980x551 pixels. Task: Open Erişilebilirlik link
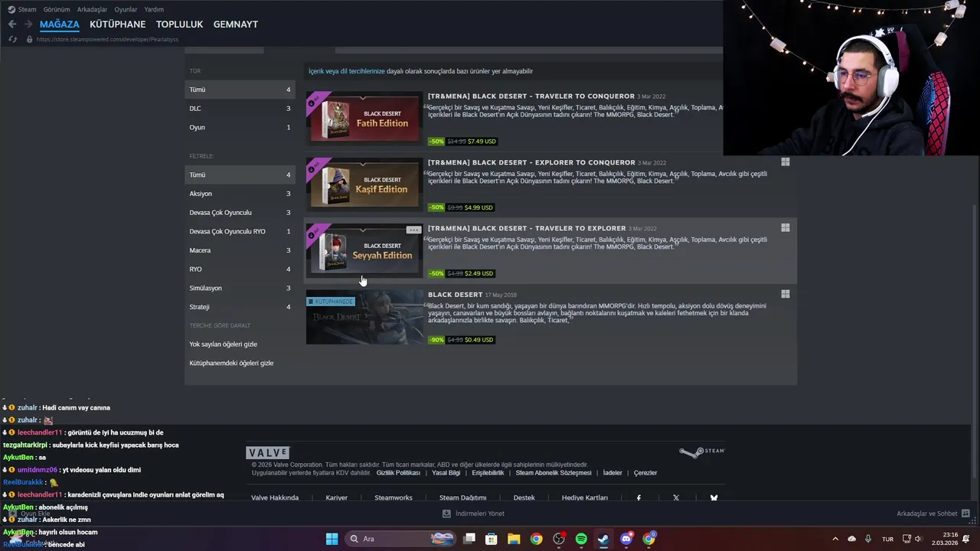pos(488,473)
